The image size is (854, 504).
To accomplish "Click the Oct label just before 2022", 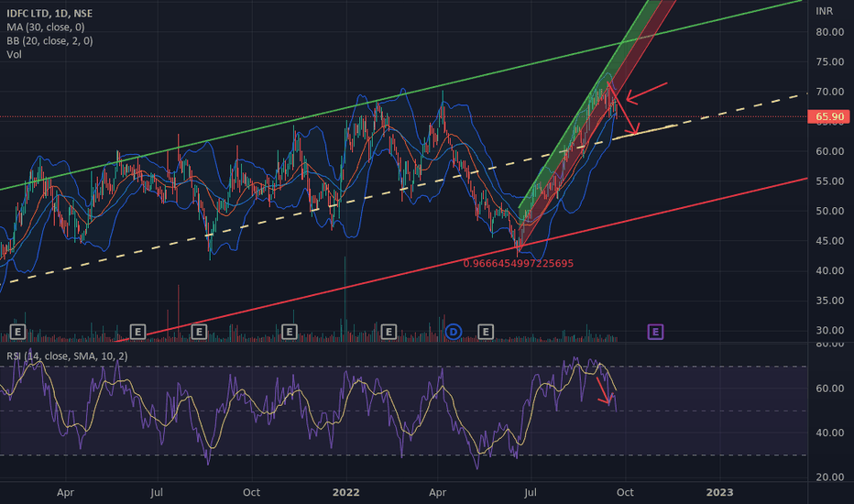I will coord(251,492).
